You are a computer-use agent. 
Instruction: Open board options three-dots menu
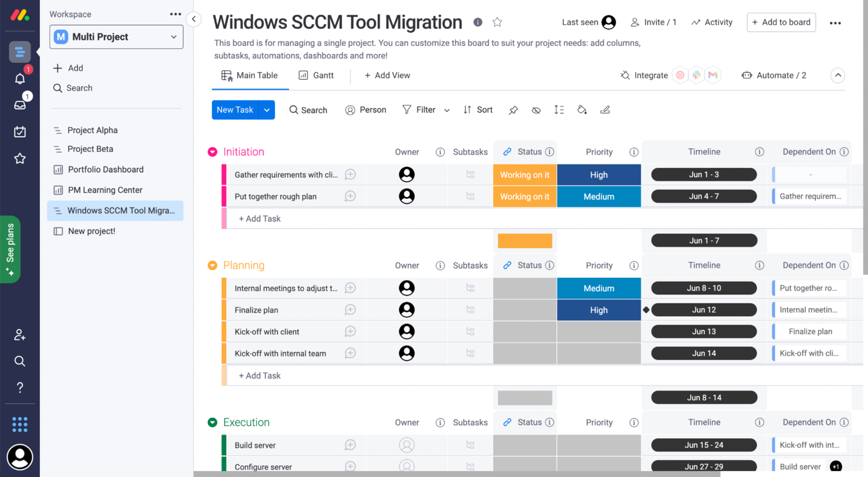coord(835,23)
